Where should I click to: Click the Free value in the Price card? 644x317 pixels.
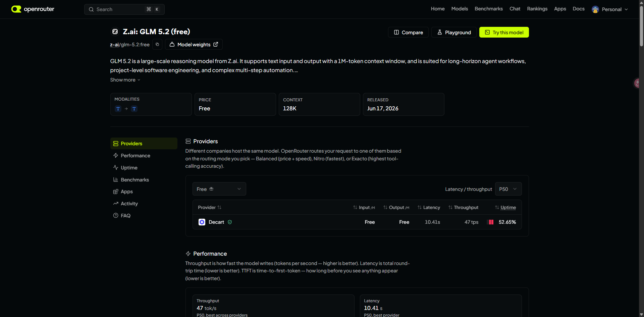205,108
